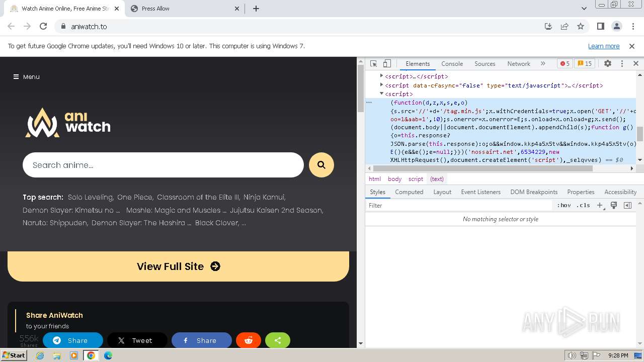The image size is (644, 362).
Task: Select body in the breadcrumb
Action: tap(394, 179)
